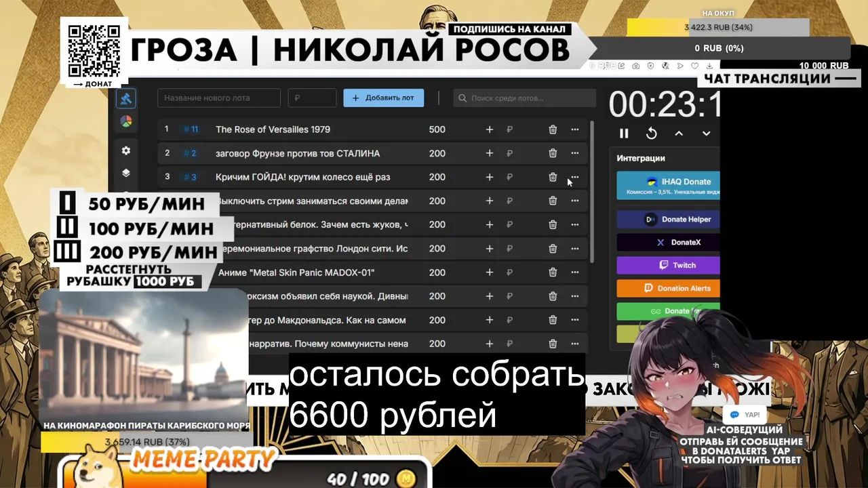This screenshot has height=488, width=868.
Task: Decrease timer with the down chevron
Action: [706, 134]
